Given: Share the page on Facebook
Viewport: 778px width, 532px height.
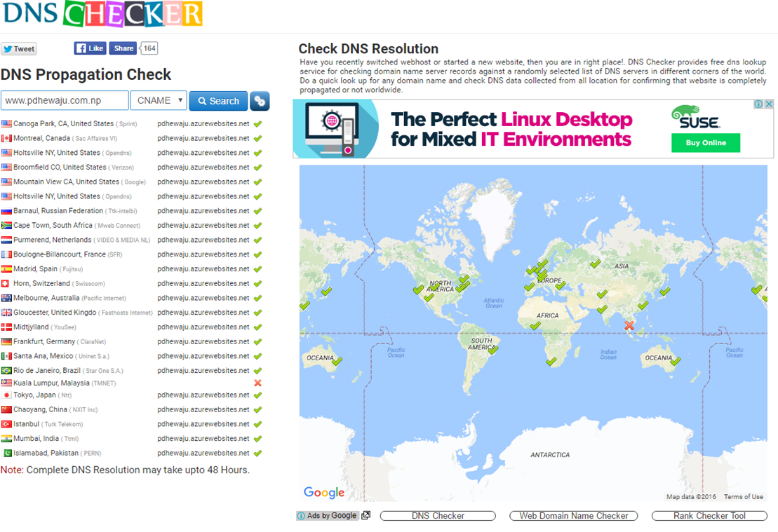Looking at the screenshot, I should click(123, 48).
